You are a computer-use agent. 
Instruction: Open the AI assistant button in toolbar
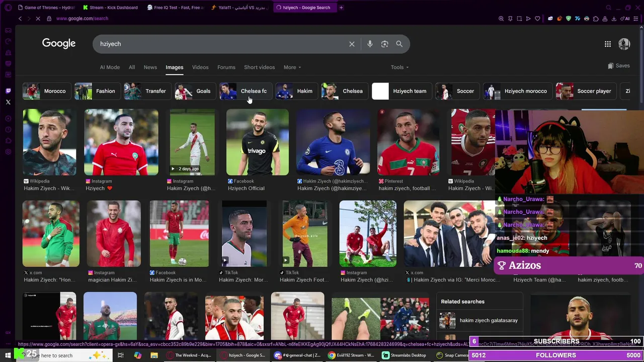click(626, 19)
